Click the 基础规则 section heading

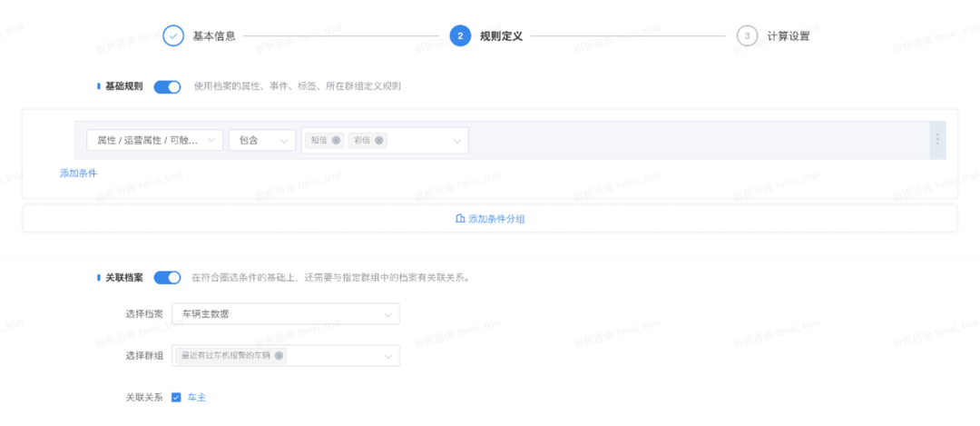tap(123, 87)
